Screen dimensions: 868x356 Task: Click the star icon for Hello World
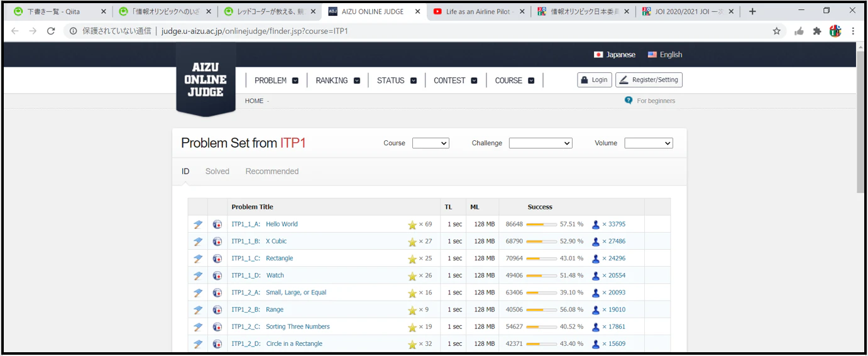coord(412,225)
